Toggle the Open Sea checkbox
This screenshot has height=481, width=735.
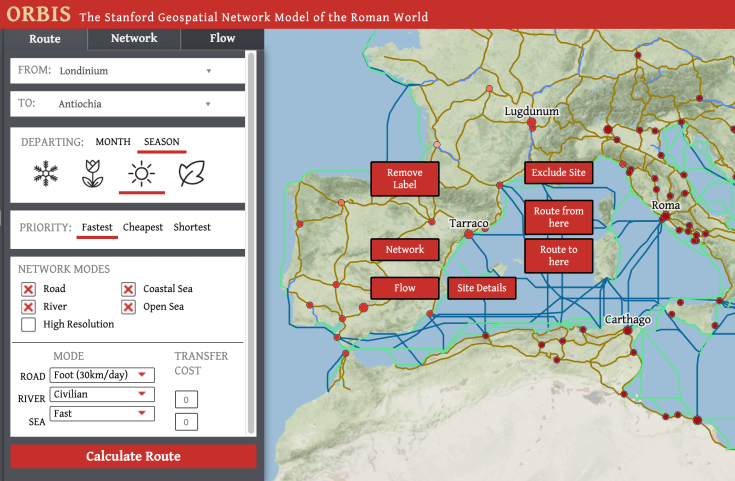[x=128, y=307]
